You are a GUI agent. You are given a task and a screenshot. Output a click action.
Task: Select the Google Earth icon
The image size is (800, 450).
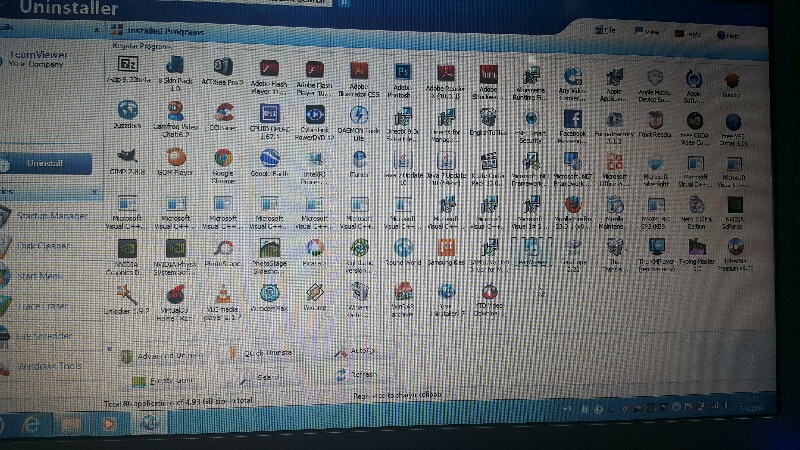269,159
